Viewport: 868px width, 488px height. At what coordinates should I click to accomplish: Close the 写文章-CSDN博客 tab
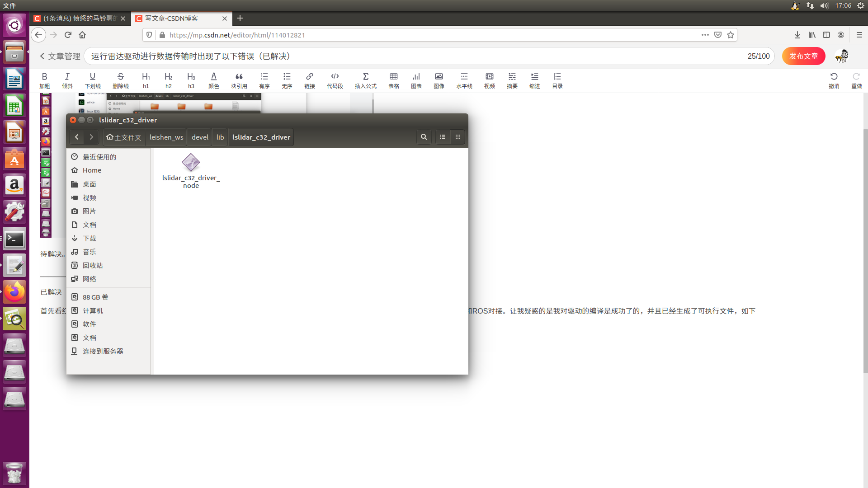pyautogui.click(x=225, y=19)
